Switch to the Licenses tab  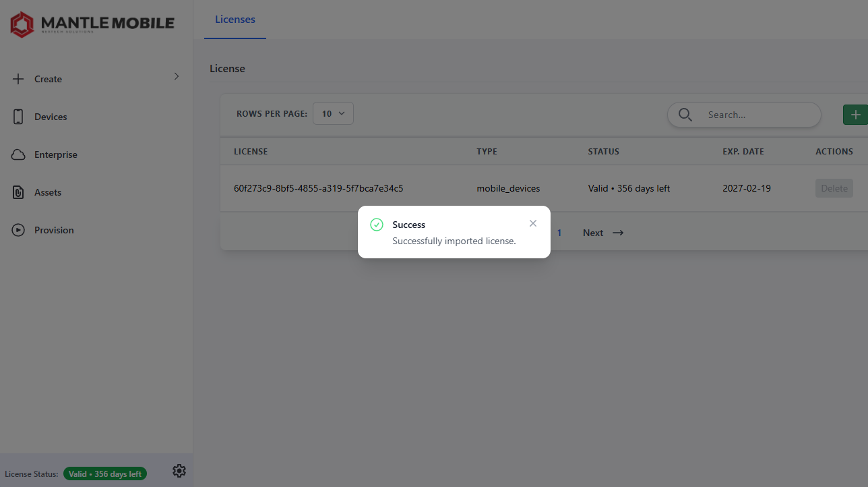[x=235, y=20]
